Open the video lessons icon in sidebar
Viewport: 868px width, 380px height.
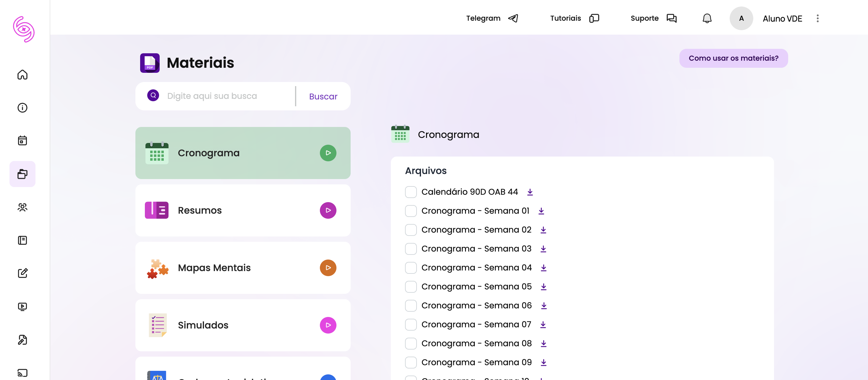pyautogui.click(x=22, y=306)
